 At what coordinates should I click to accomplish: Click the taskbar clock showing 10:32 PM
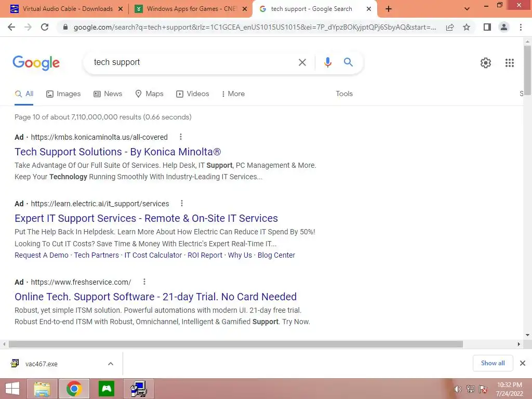[509, 389]
